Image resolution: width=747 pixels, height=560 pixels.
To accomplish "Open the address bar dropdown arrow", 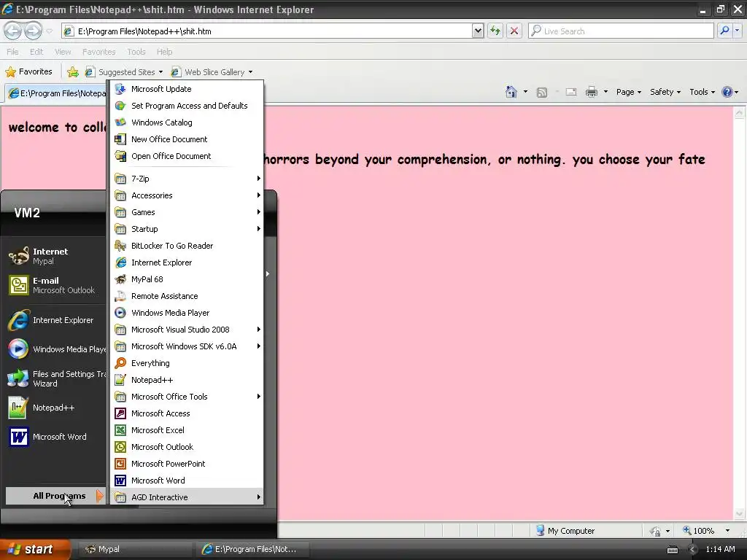I will [478, 31].
